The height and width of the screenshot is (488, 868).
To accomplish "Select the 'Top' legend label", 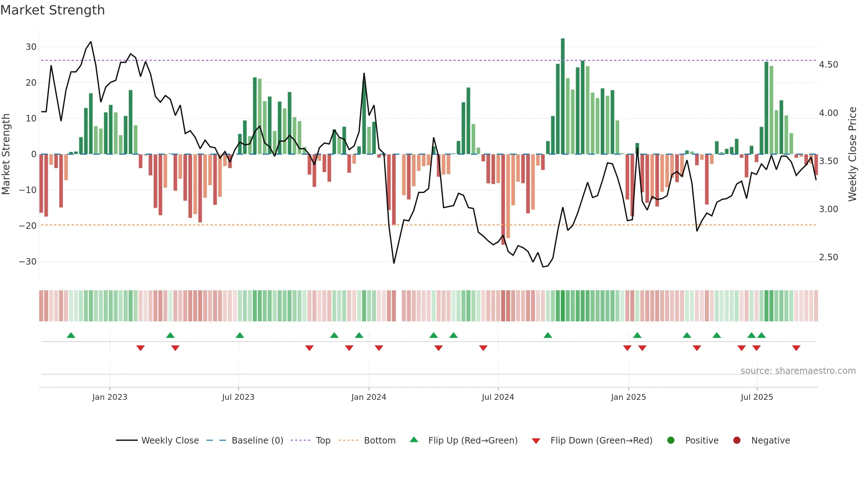I will [x=323, y=440].
